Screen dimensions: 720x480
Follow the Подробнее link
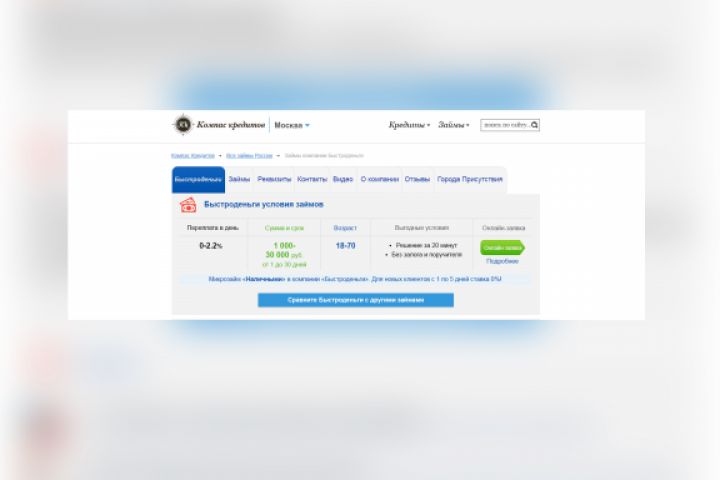coord(502,261)
